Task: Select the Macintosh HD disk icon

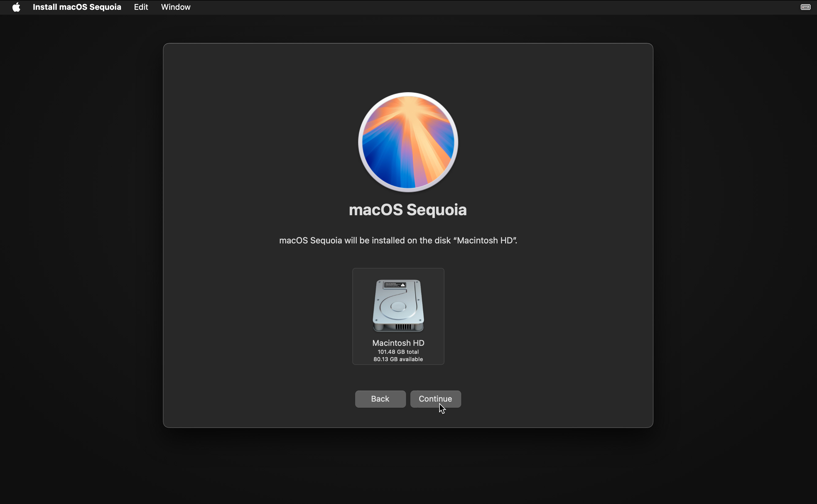Action: tap(398, 306)
